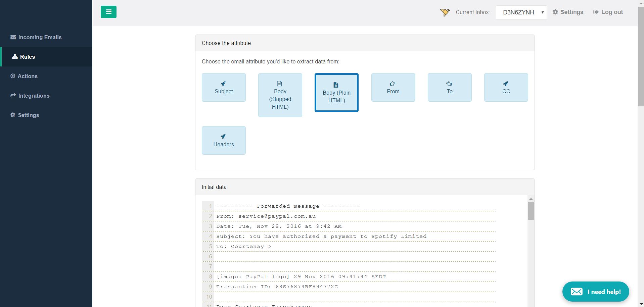This screenshot has height=307, width=644.
Task: Open Settings in the top bar
Action: click(568, 12)
